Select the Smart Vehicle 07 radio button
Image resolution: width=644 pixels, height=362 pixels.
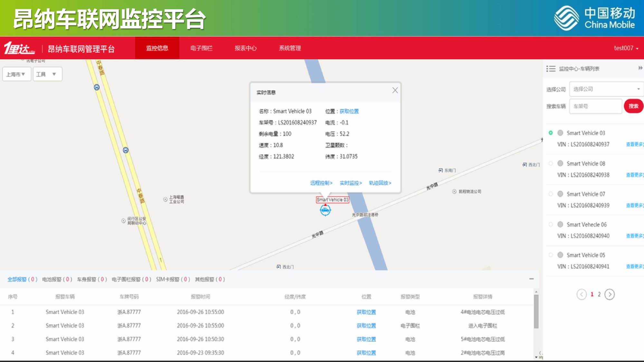pos(551,194)
